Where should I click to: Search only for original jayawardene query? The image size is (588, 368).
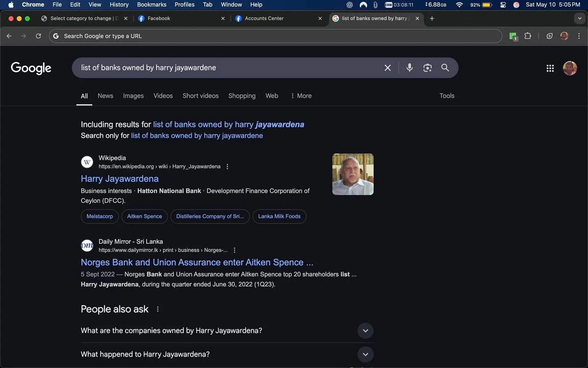pos(197,136)
